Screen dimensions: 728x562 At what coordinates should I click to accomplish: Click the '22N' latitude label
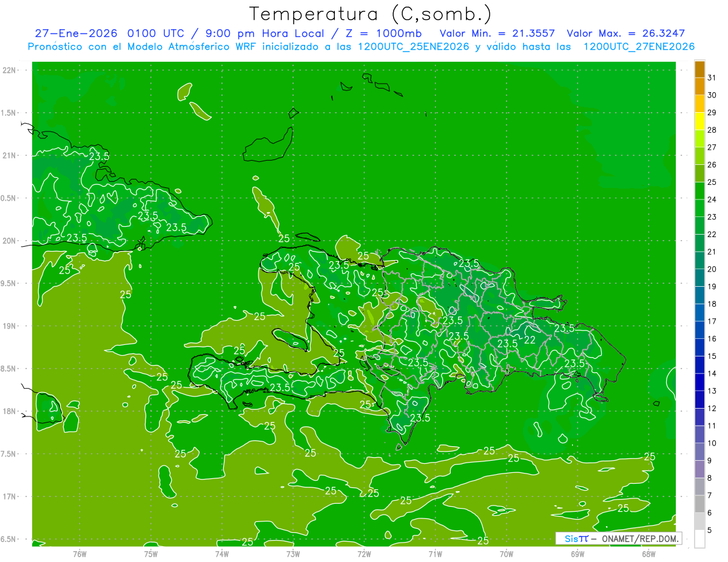[10, 70]
